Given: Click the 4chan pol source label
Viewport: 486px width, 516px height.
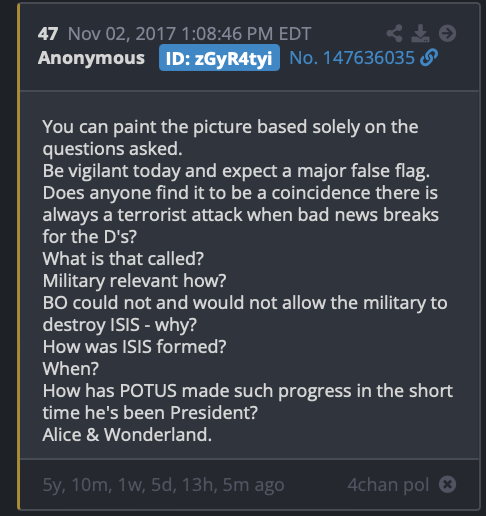Looking at the screenshot, I should [388, 485].
